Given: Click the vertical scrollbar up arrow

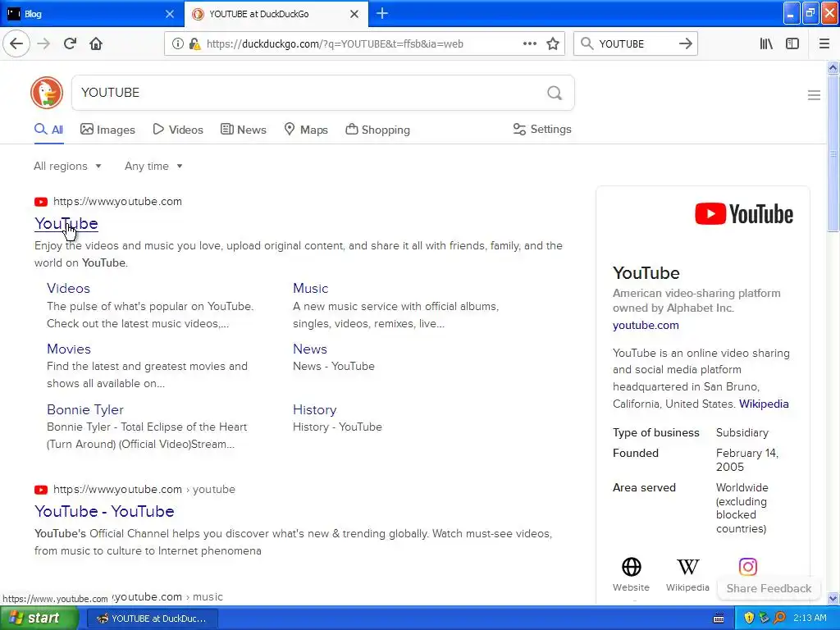Looking at the screenshot, I should click(833, 67).
